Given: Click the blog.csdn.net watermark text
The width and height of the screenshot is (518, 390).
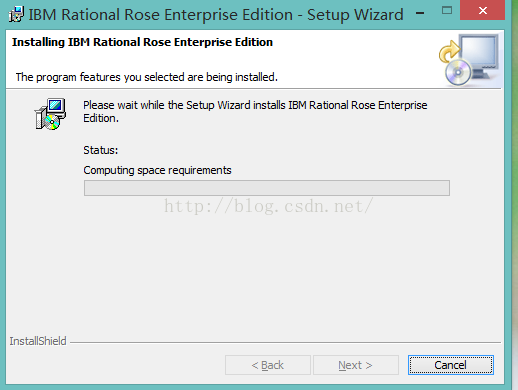Looking at the screenshot, I should pos(268,206).
